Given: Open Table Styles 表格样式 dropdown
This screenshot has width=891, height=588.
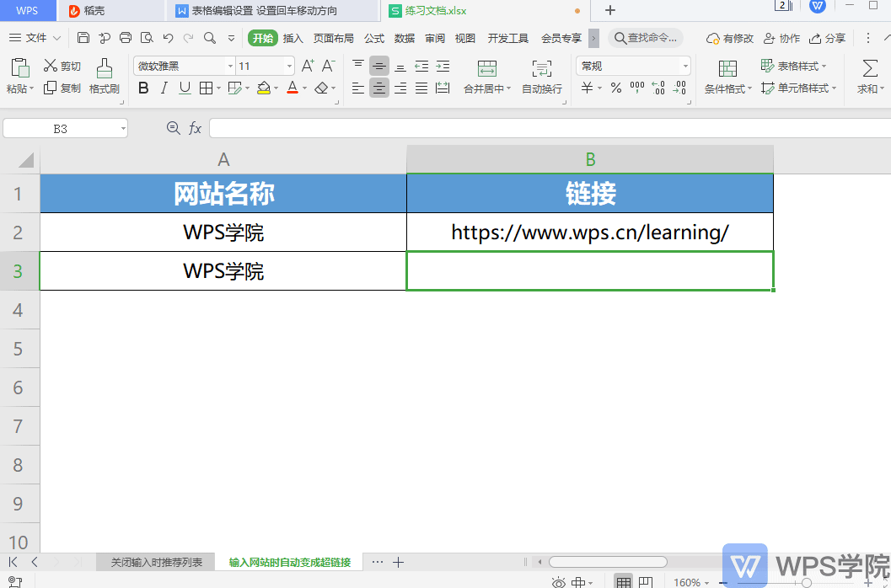Looking at the screenshot, I should 793,66.
